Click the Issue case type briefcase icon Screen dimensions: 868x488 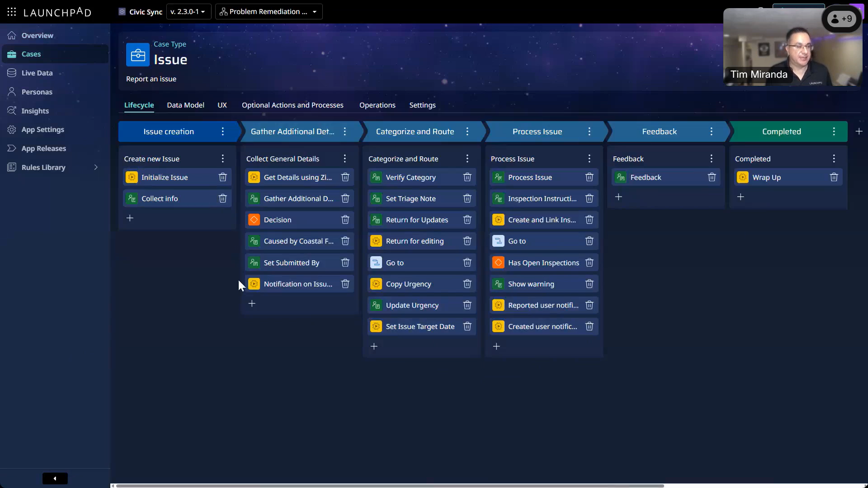click(x=137, y=55)
